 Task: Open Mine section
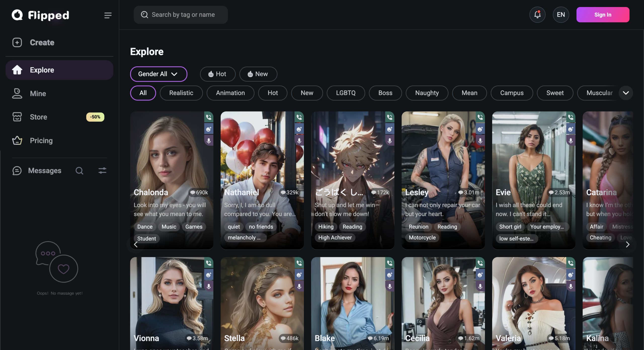(x=59, y=93)
